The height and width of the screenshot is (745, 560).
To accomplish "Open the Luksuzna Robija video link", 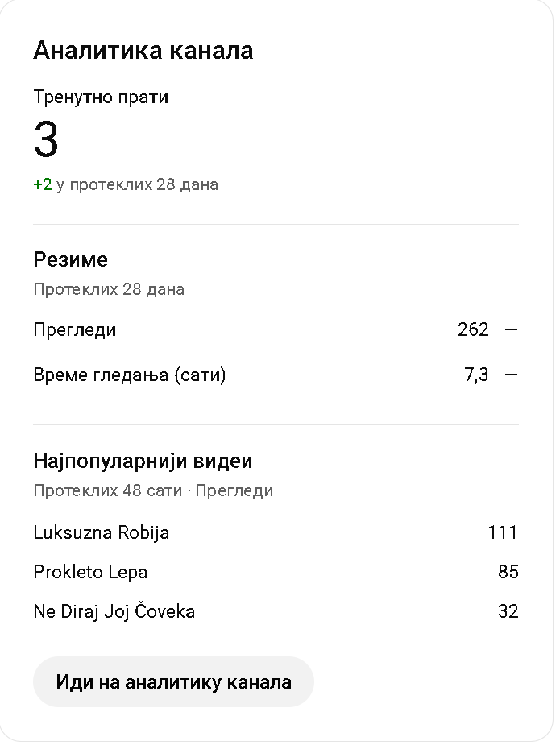I will (x=102, y=532).
